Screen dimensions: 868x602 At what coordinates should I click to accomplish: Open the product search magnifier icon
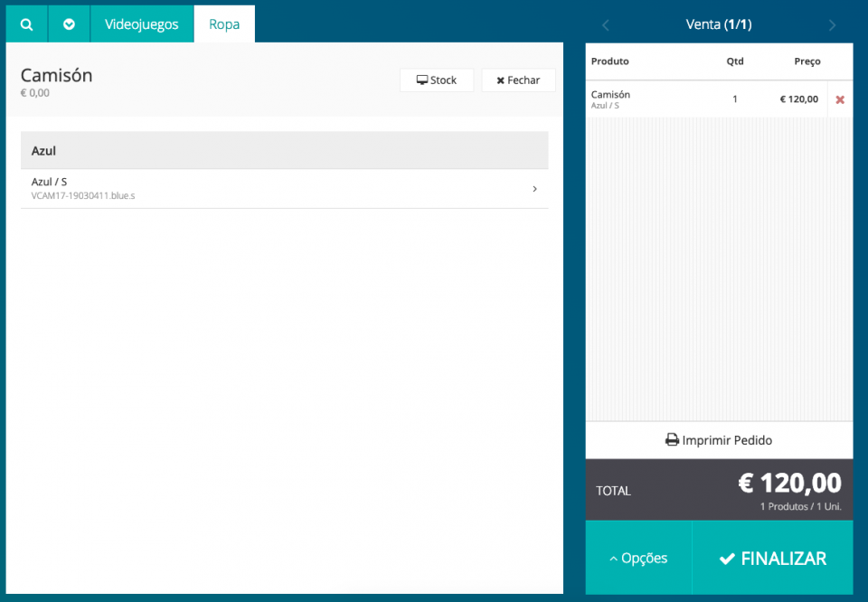[27, 24]
